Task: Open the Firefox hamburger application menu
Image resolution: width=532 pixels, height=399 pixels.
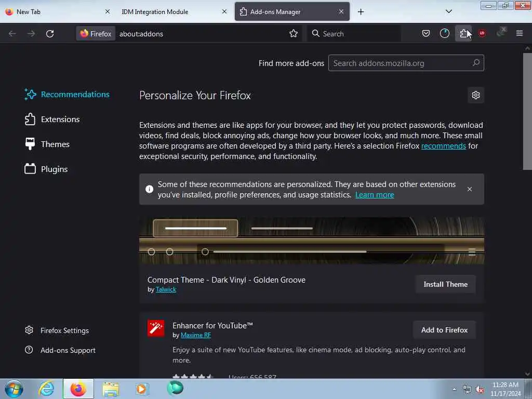Action: (519, 33)
